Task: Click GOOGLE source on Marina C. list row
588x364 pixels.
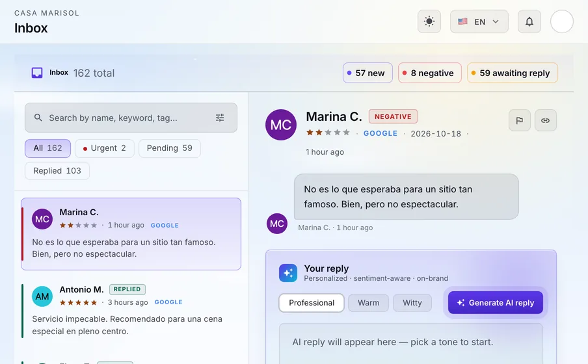Action: pyautogui.click(x=165, y=226)
